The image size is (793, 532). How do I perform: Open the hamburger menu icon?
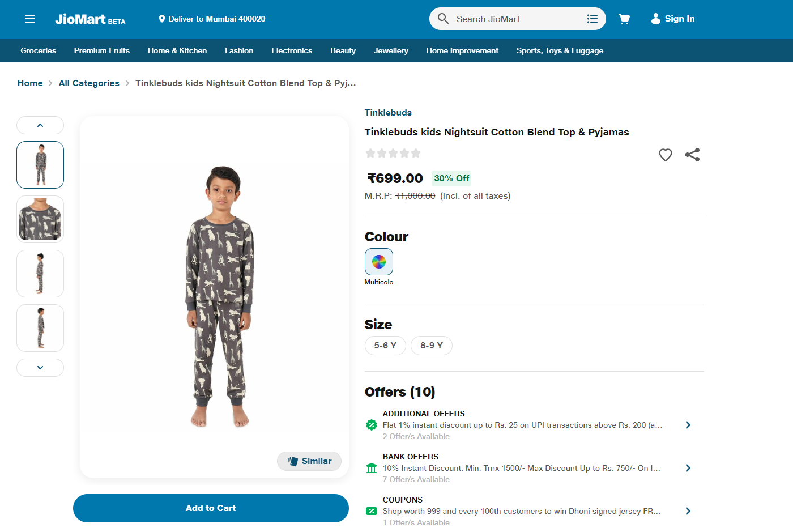[x=30, y=19]
